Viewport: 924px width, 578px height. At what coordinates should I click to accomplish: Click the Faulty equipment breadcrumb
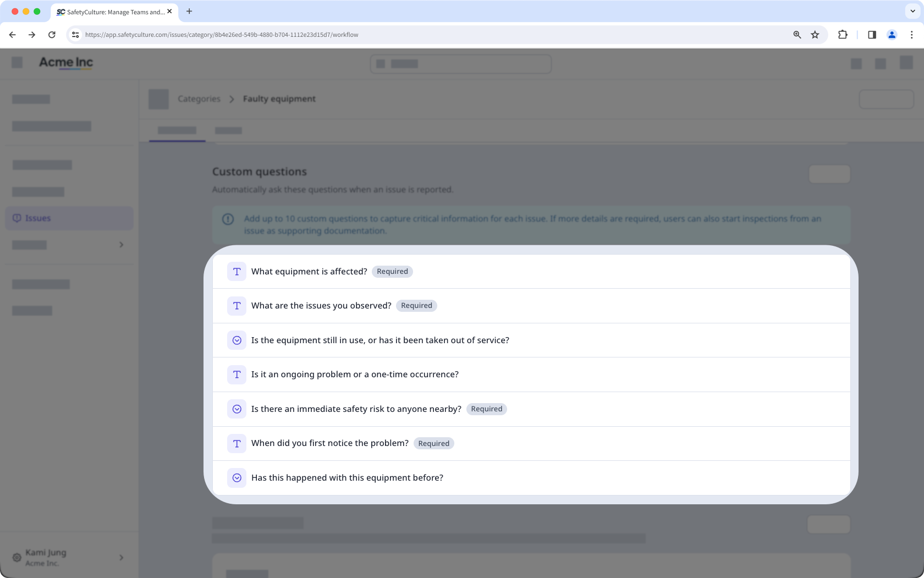[279, 99]
